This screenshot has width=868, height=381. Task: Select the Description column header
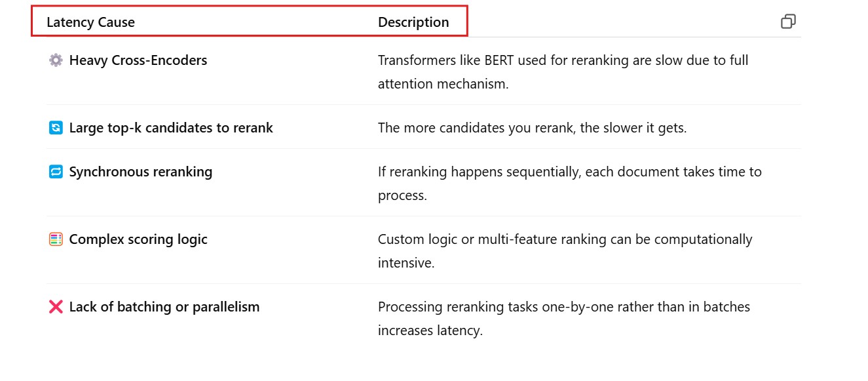click(413, 22)
